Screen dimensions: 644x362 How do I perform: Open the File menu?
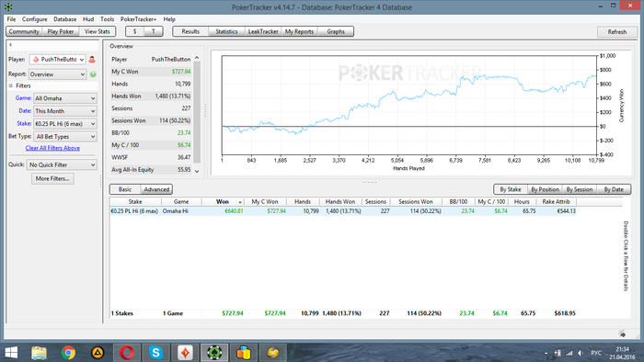(x=11, y=19)
